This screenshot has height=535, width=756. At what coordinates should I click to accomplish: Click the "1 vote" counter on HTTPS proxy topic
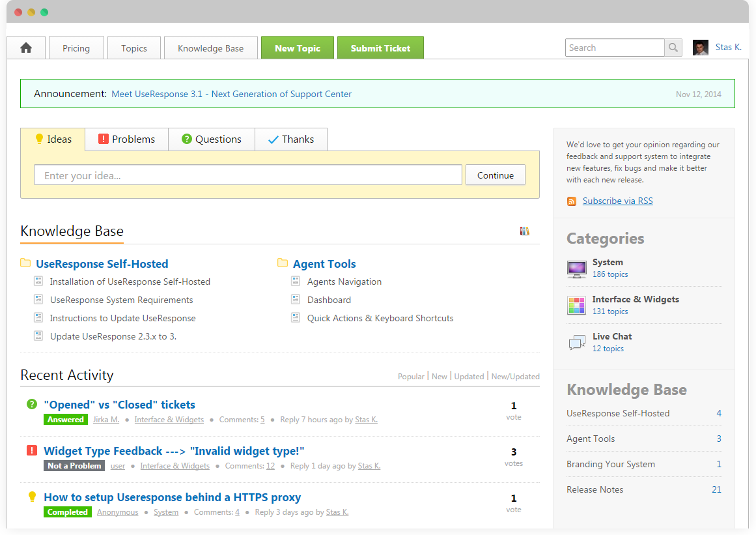[514, 502]
